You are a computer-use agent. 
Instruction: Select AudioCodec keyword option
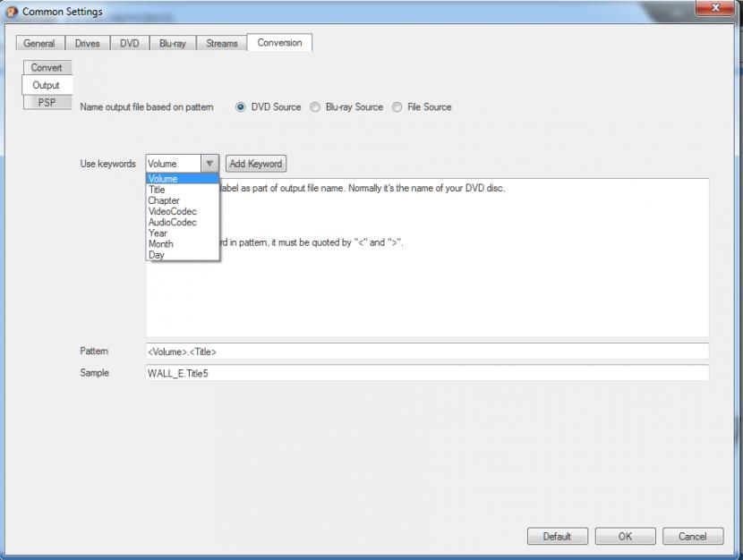pos(183,223)
